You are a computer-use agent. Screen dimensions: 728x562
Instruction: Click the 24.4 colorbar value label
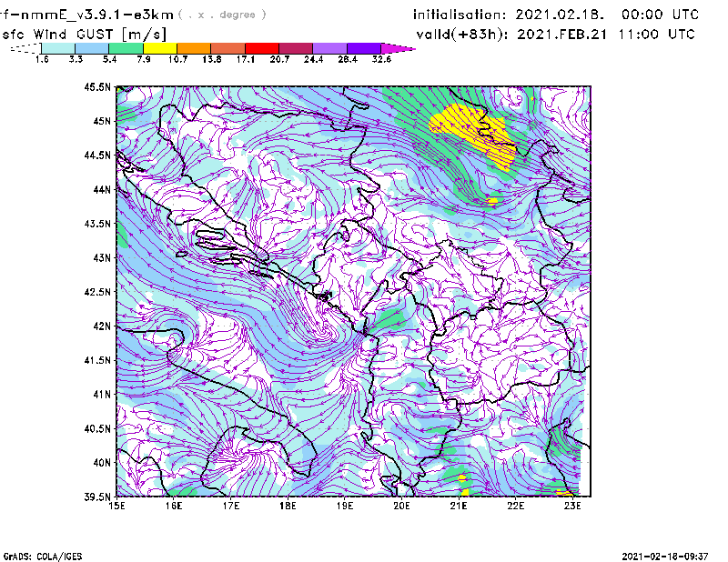pyautogui.click(x=313, y=59)
